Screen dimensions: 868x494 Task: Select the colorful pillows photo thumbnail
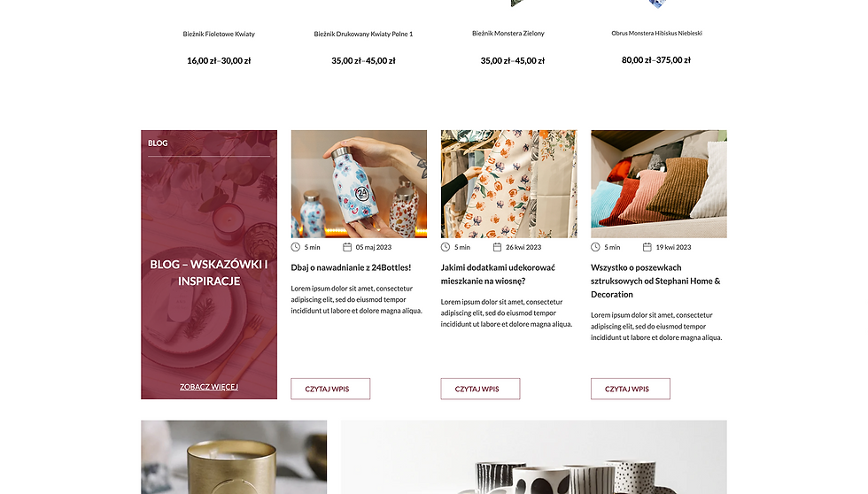pos(659,184)
